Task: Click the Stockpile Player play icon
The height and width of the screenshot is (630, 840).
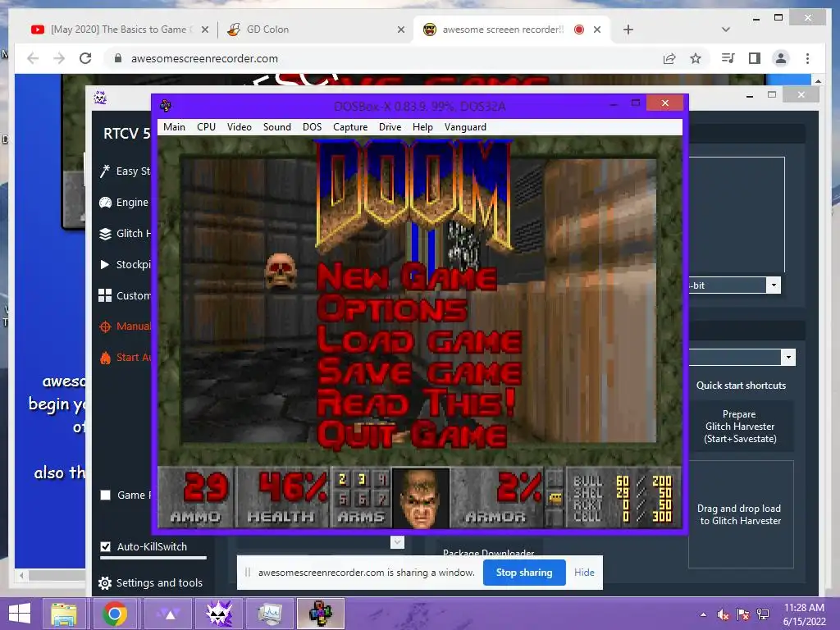Action: coord(105,265)
